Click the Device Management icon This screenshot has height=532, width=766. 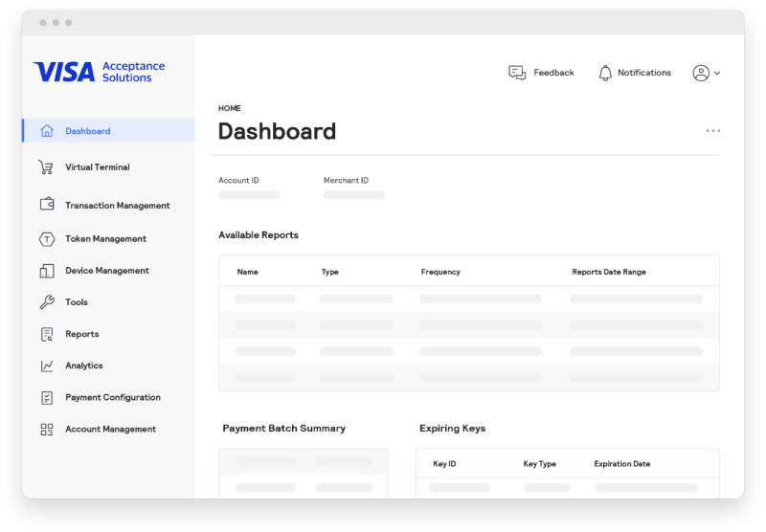click(x=47, y=271)
